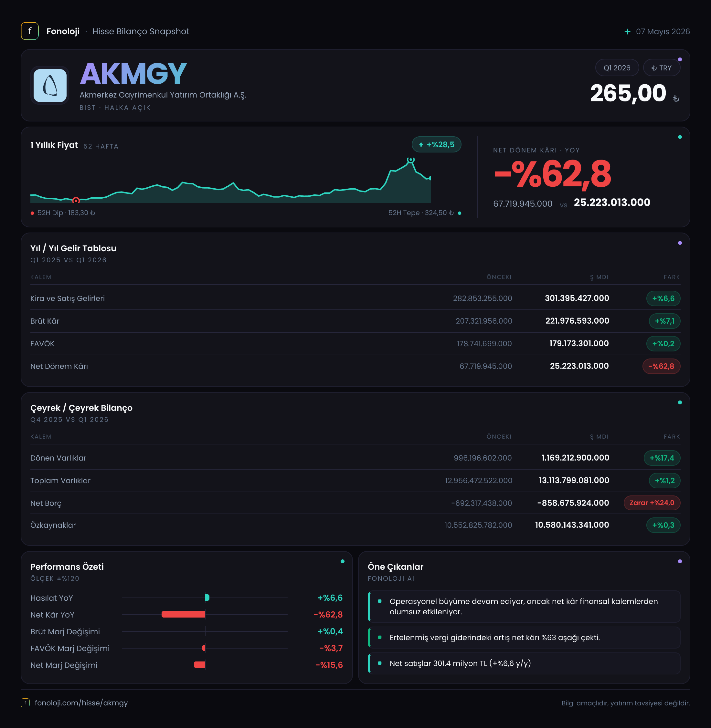Screen dimensions: 711x728
Task: Click the +%7,1 badge for Brüt Kâr
Action: click(665, 321)
